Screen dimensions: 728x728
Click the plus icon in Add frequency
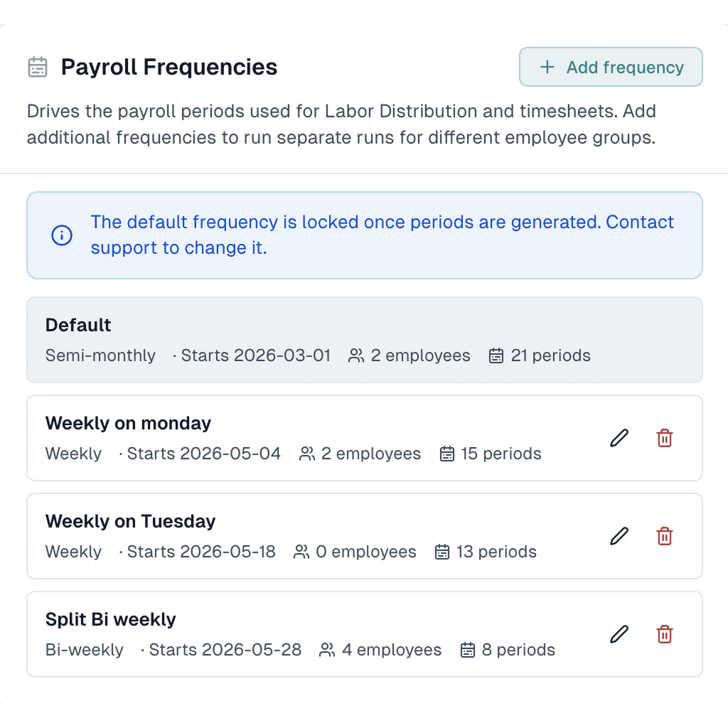[547, 67]
